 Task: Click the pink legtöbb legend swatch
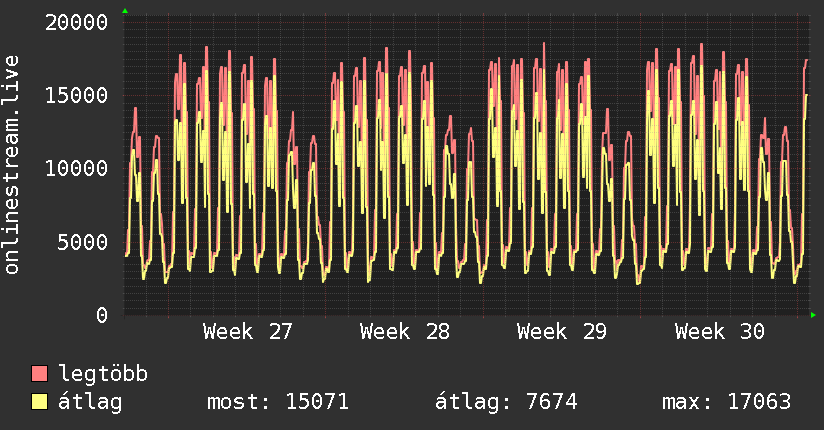coord(39,373)
